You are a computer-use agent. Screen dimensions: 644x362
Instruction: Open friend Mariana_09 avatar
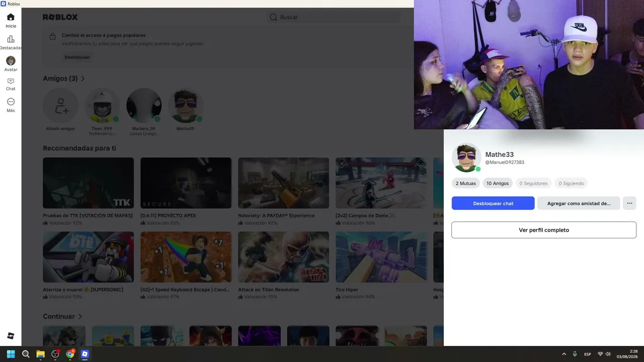click(x=144, y=106)
